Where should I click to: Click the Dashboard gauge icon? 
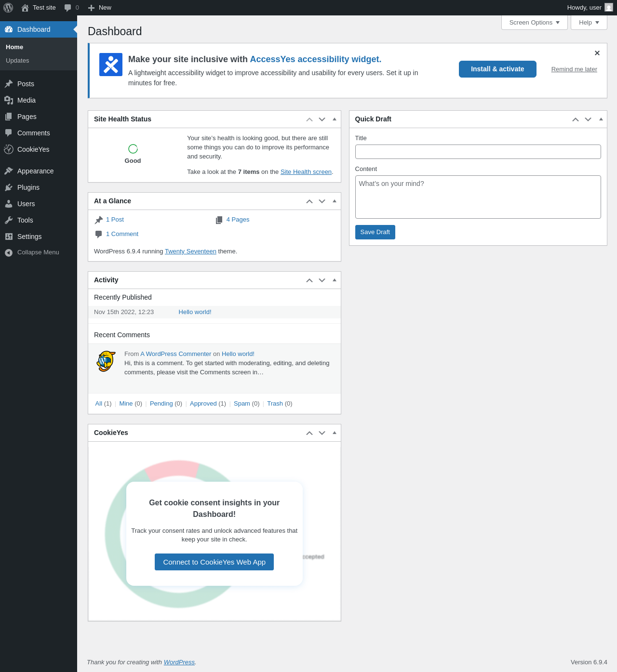(9, 29)
